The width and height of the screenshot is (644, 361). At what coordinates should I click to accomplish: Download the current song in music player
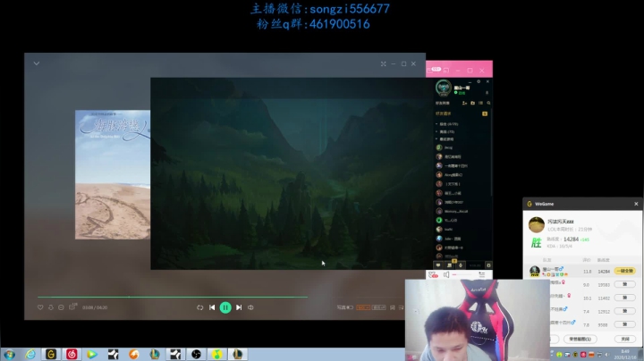tap(51, 307)
